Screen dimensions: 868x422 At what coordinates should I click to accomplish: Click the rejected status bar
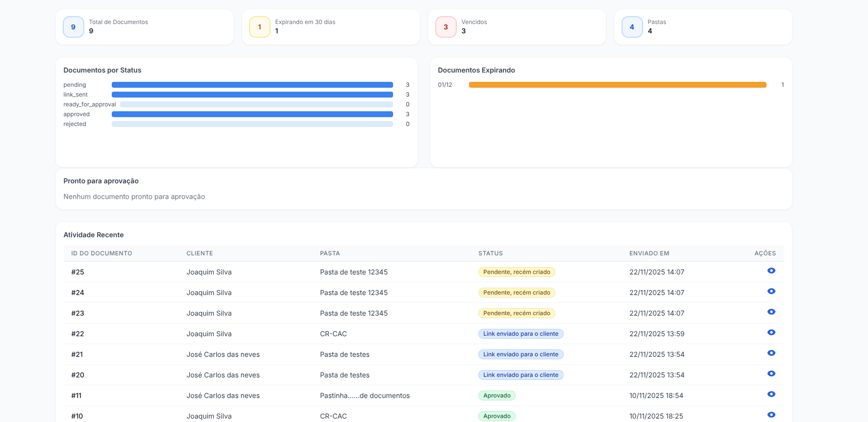click(252, 124)
